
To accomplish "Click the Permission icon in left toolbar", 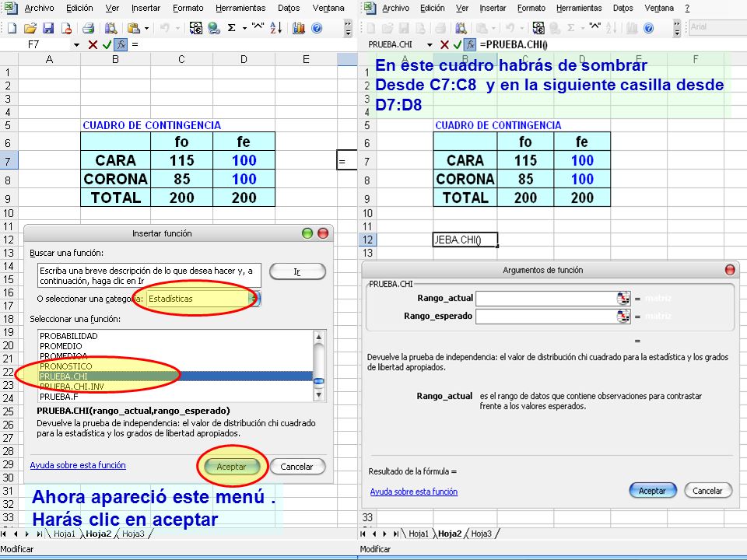I will [x=66, y=28].
